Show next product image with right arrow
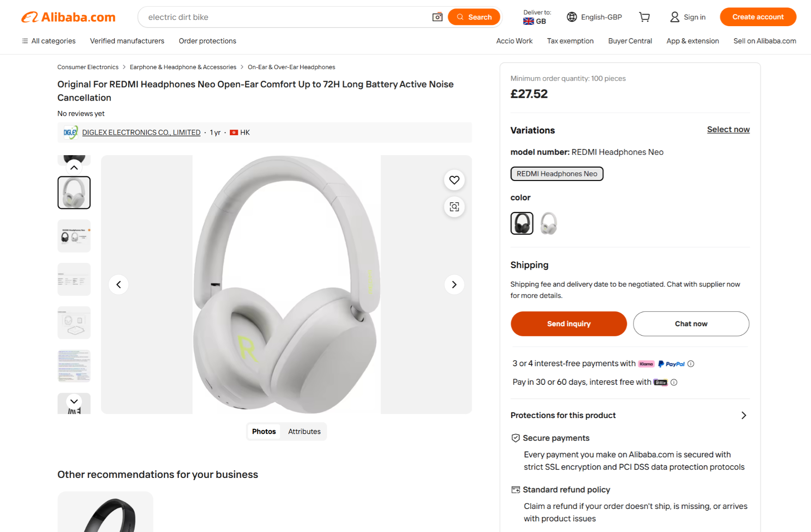 454,284
